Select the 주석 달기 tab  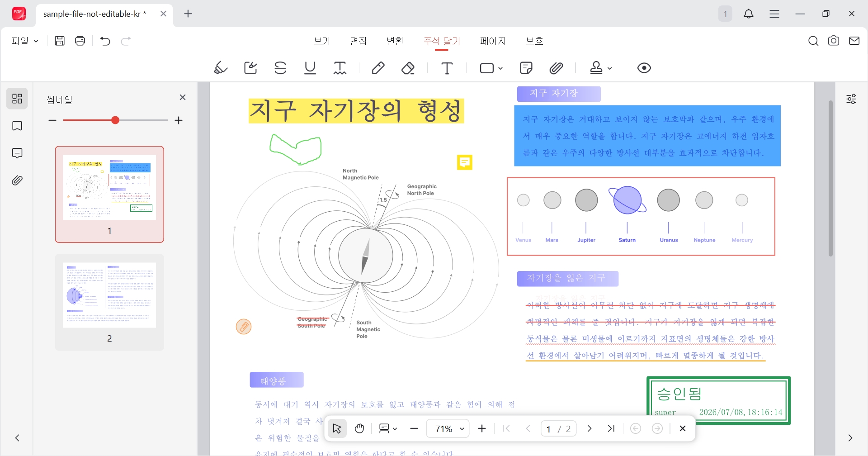click(442, 41)
